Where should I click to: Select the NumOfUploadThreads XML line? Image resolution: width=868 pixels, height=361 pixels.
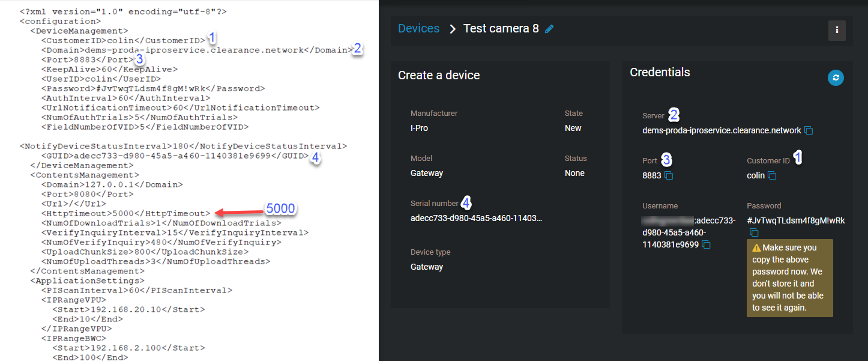click(156, 261)
